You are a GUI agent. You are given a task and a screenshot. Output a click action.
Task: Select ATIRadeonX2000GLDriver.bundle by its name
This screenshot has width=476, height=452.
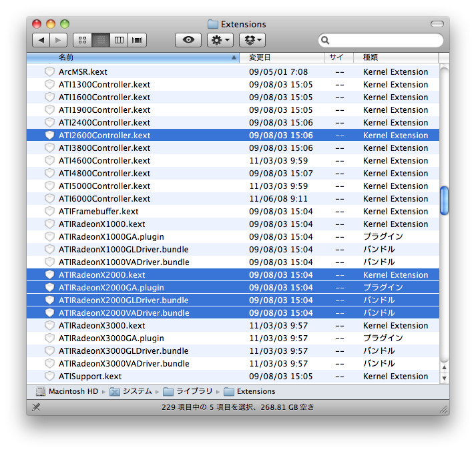pos(124,300)
